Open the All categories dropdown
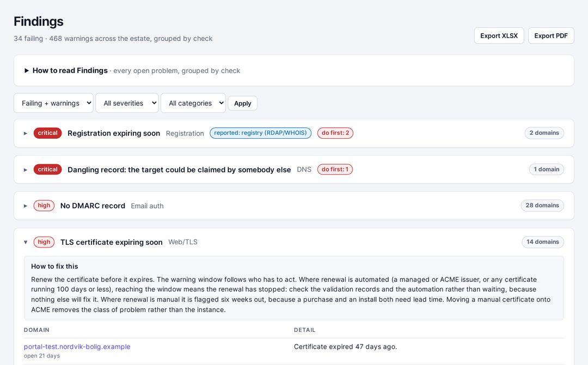 [193, 103]
